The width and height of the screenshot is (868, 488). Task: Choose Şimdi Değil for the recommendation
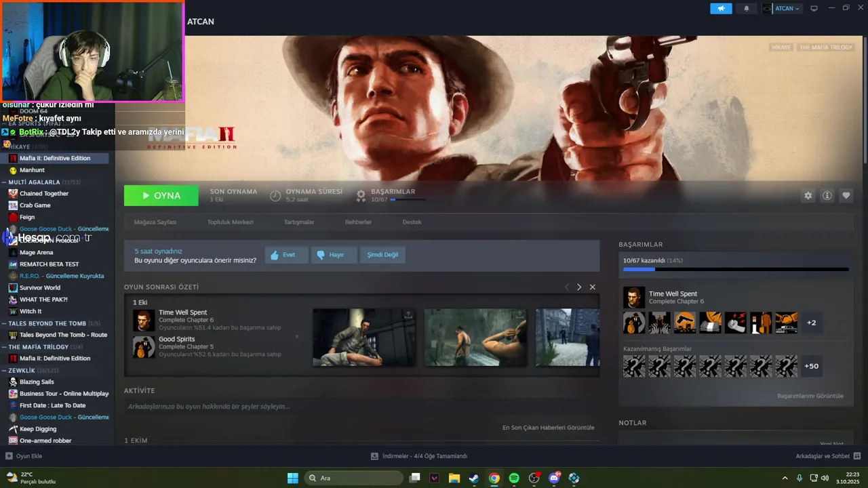(382, 255)
